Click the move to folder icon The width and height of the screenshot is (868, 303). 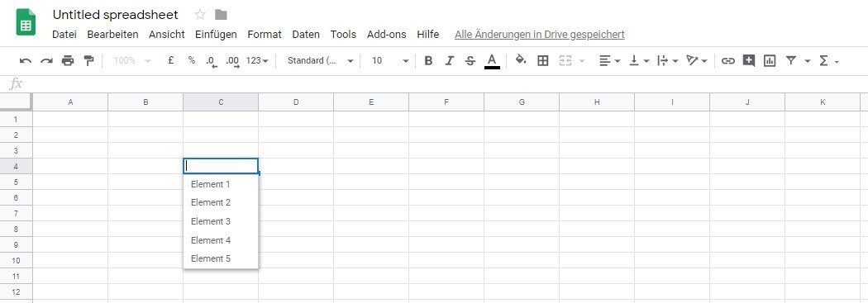click(x=221, y=15)
